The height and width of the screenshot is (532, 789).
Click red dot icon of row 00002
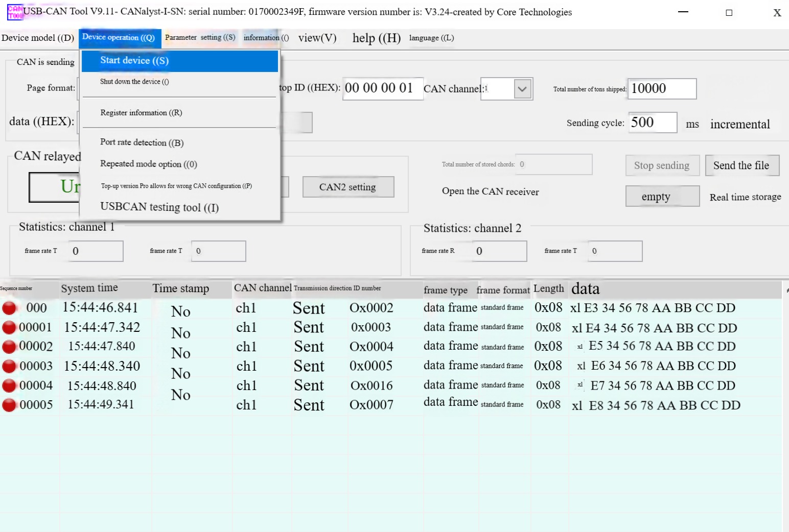coord(9,347)
